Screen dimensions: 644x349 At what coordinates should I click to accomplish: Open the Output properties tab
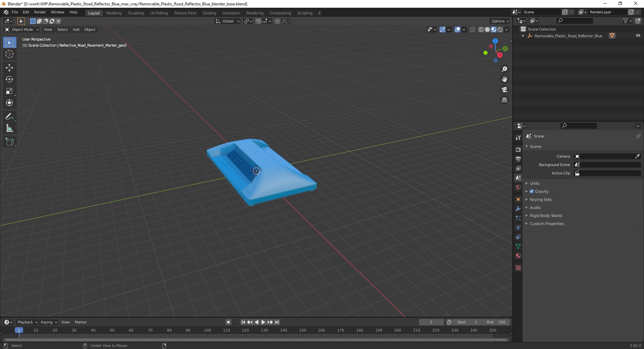(518, 159)
